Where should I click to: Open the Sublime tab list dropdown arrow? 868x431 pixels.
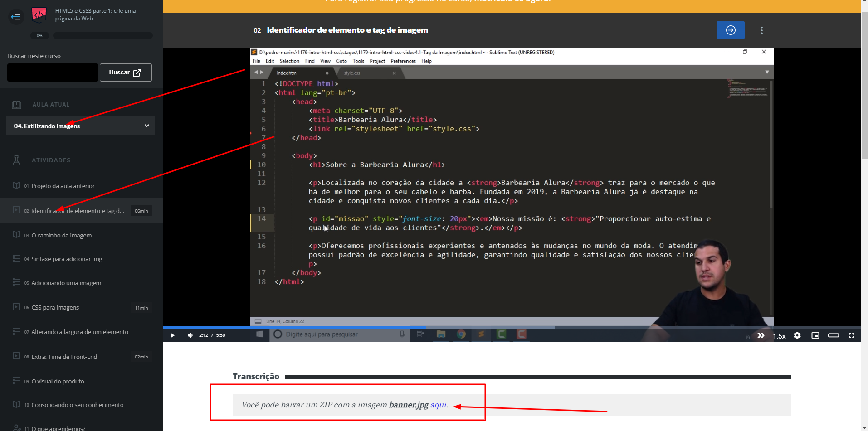pos(767,72)
